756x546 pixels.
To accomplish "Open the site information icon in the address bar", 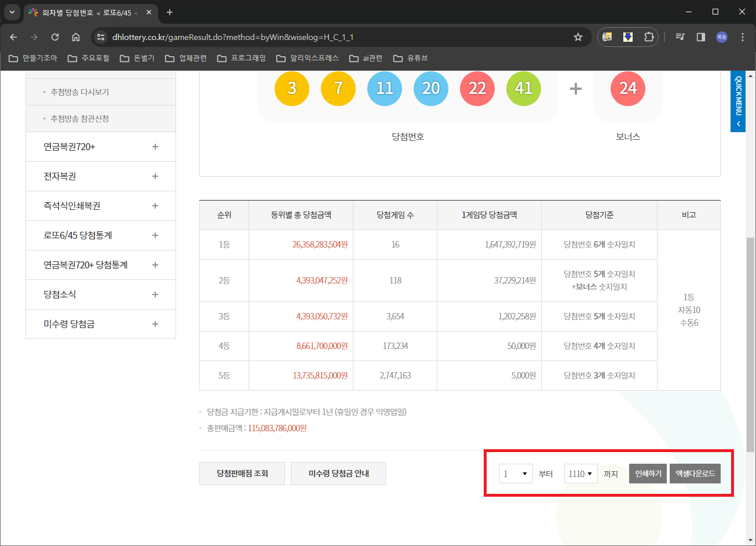I will point(101,37).
